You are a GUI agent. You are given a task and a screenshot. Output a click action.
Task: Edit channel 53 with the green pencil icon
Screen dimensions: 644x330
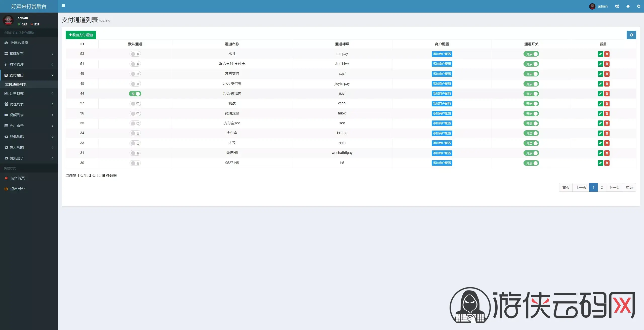[x=600, y=54]
